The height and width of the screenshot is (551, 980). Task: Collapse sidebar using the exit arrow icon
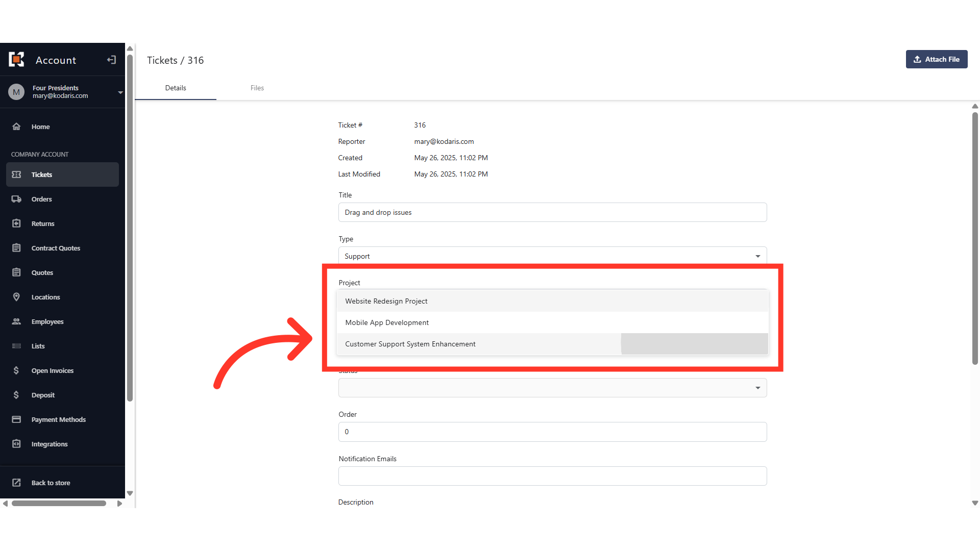point(111,60)
